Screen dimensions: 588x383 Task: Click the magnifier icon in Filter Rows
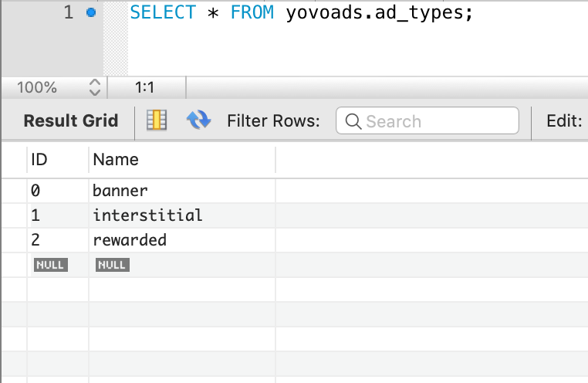click(353, 121)
